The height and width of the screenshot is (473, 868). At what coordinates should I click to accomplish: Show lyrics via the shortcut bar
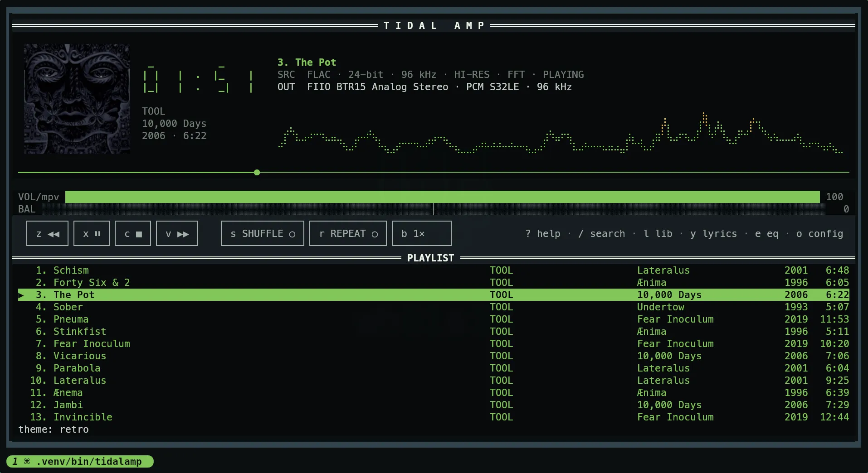[x=713, y=234]
